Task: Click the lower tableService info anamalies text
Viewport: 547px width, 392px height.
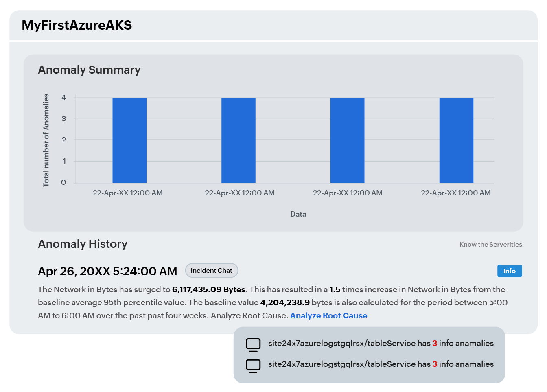Action: click(x=381, y=364)
